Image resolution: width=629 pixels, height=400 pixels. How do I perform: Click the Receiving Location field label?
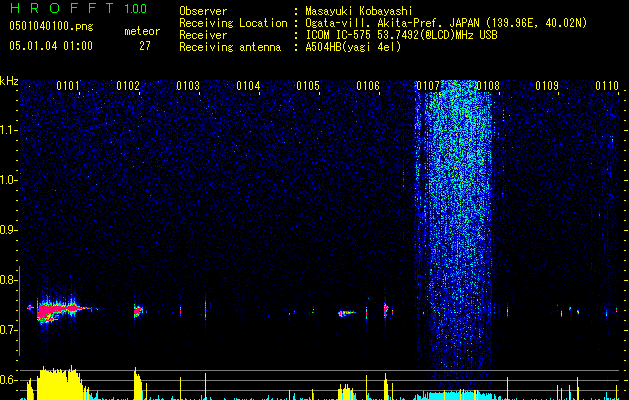233,23
